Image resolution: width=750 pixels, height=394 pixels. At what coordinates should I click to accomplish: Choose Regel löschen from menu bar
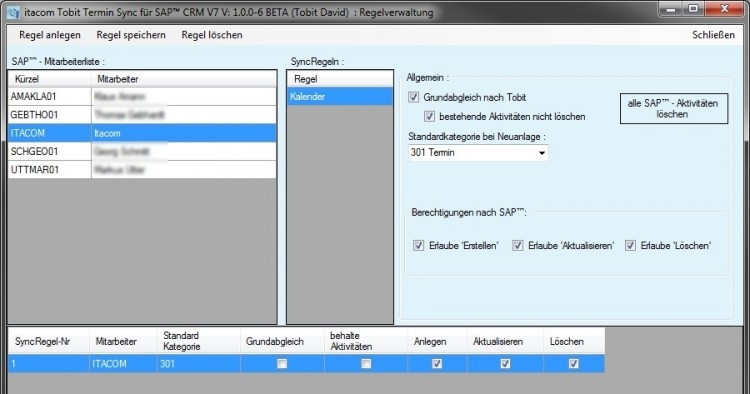pos(212,35)
